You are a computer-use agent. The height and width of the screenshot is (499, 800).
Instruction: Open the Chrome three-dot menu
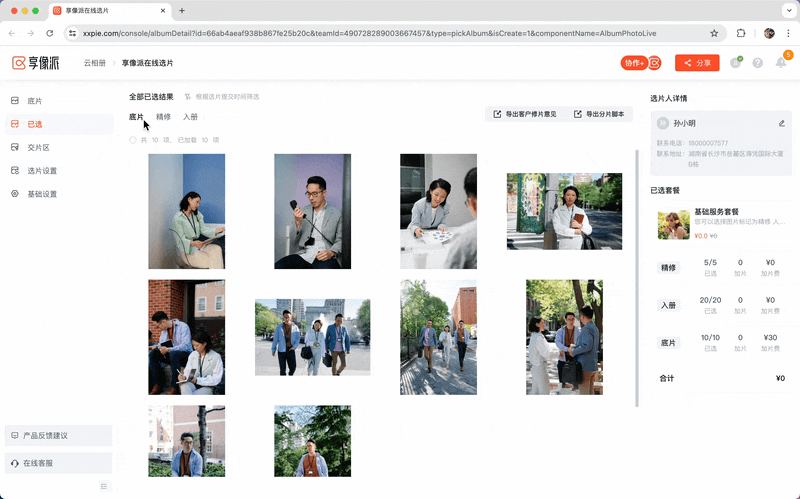(787, 33)
